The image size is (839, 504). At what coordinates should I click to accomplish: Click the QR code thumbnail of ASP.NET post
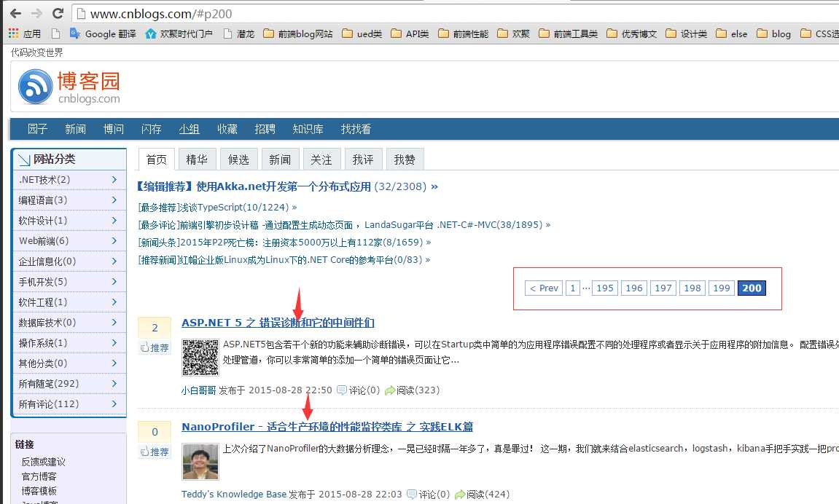(x=200, y=357)
